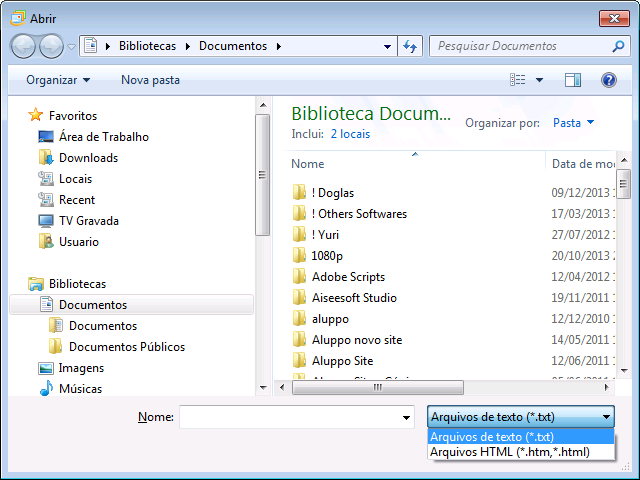Expand the arrow after Bibliotecas in path
640x480 pixels.
(188, 46)
